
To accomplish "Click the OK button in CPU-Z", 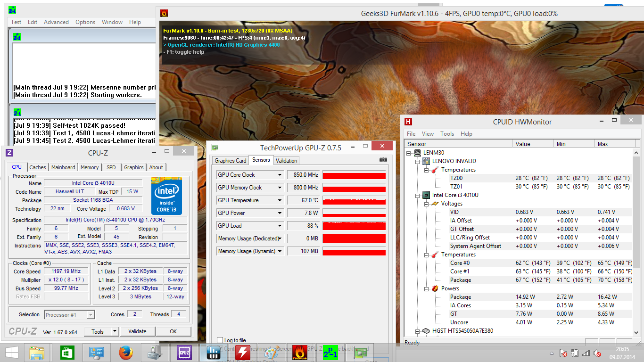I will [x=173, y=331].
